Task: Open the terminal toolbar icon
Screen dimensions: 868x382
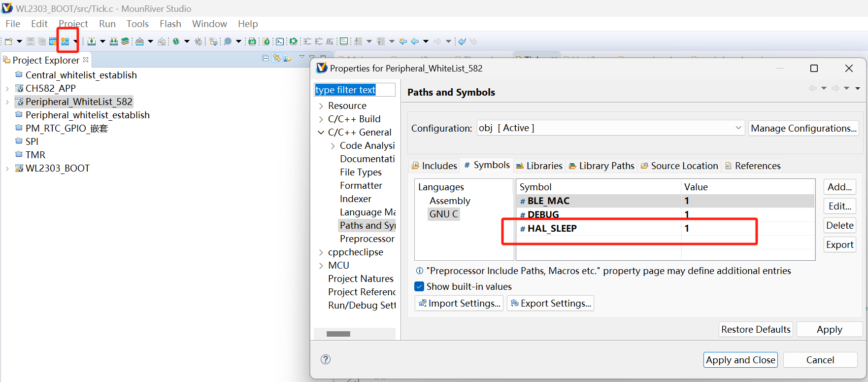Action: tap(279, 41)
